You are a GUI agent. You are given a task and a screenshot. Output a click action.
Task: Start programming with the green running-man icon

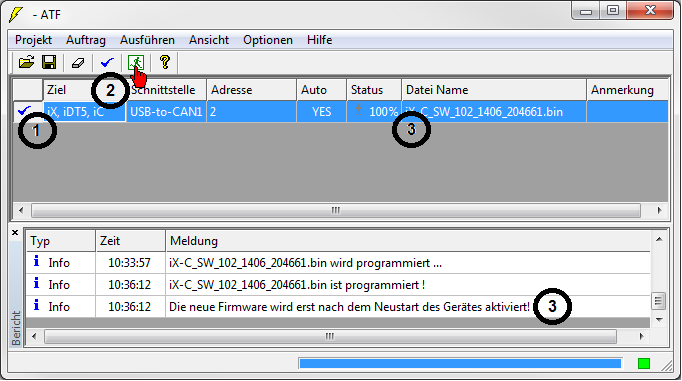pos(136,63)
